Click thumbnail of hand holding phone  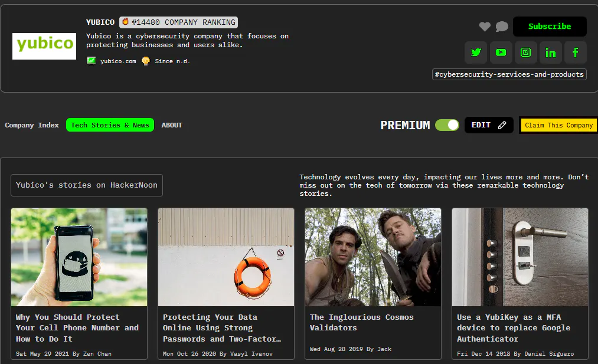[79, 257]
